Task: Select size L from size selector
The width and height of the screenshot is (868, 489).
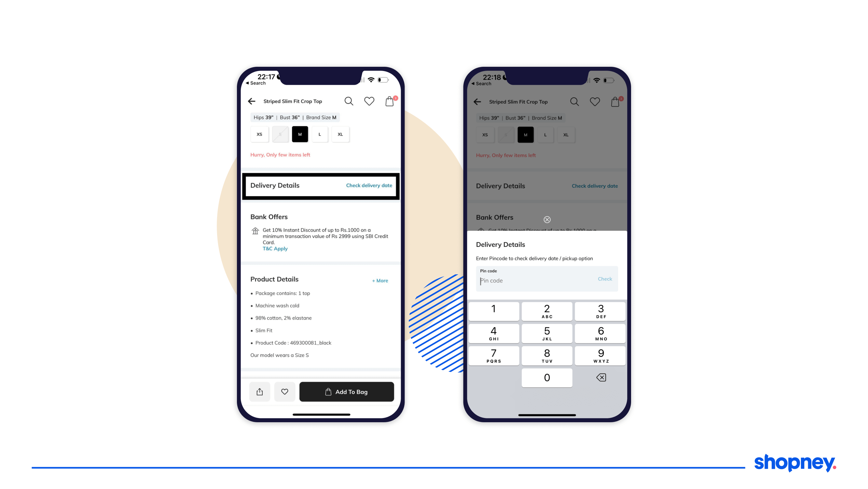Action: 320,134
